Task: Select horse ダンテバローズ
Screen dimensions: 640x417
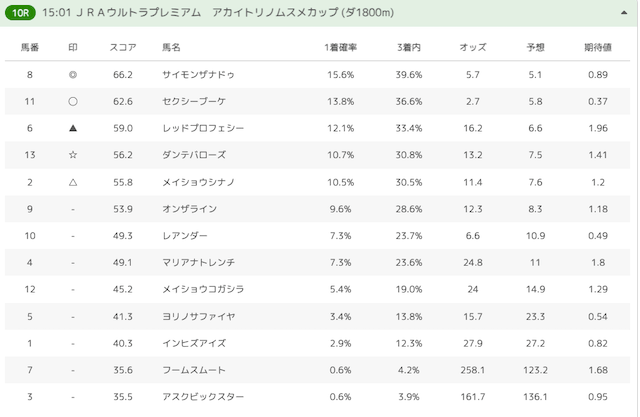Action: click(x=194, y=156)
